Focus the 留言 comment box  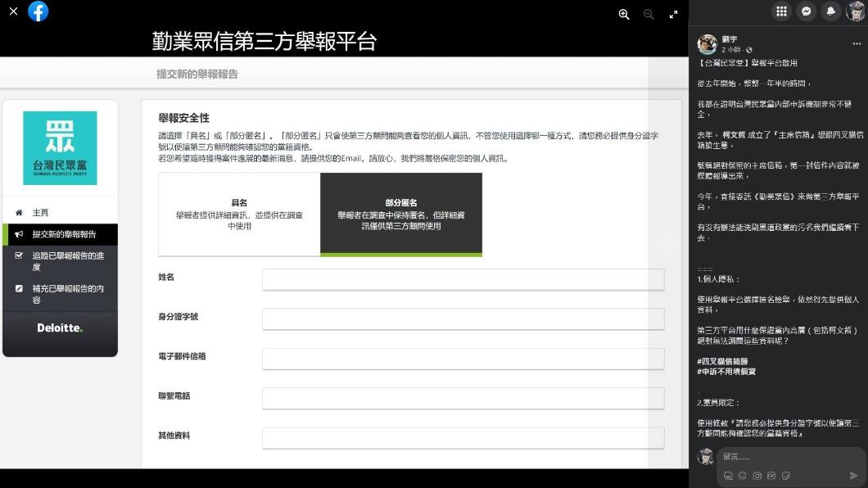[x=792, y=457]
